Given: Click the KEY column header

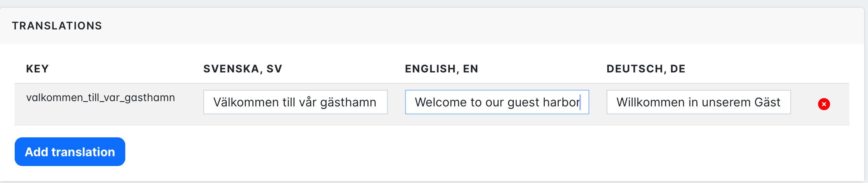Looking at the screenshot, I should point(37,69).
